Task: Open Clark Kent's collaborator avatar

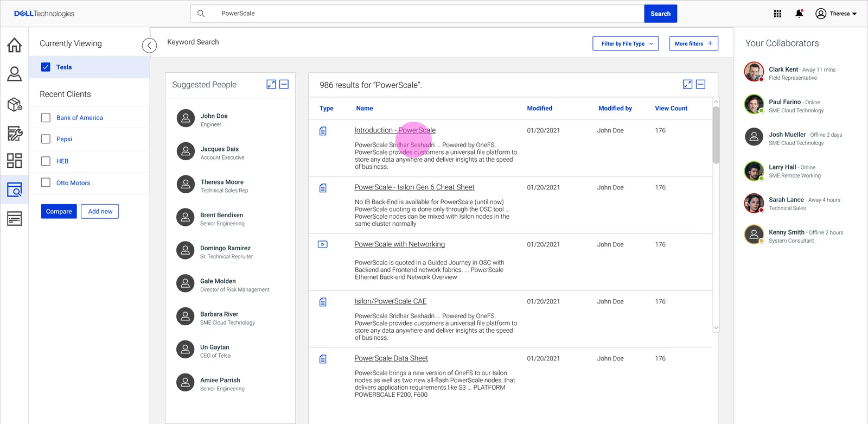Action: click(x=754, y=72)
